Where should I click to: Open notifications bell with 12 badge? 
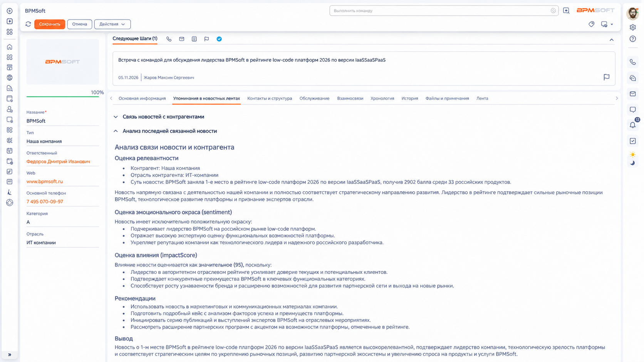pyautogui.click(x=633, y=125)
